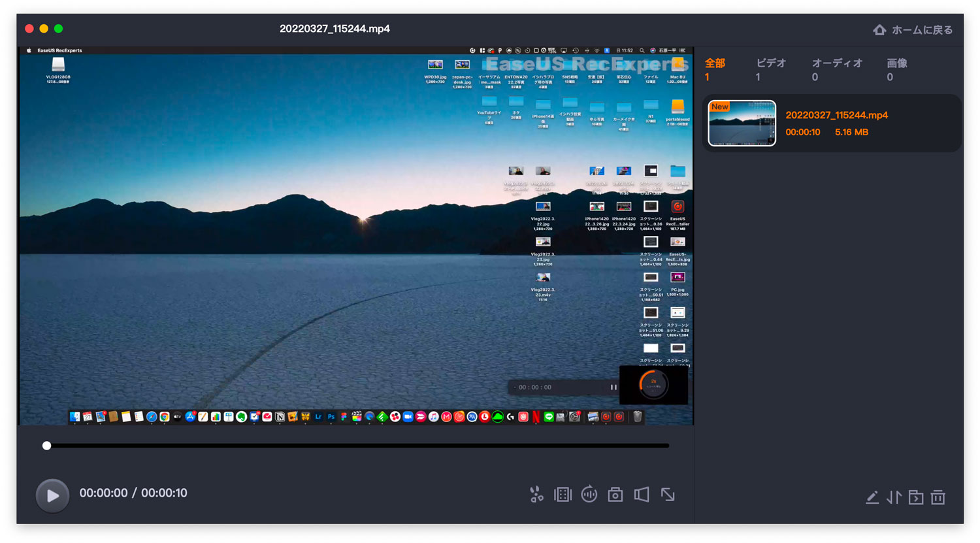Open the circular waveform audio tool
980x543 pixels.
(x=589, y=495)
